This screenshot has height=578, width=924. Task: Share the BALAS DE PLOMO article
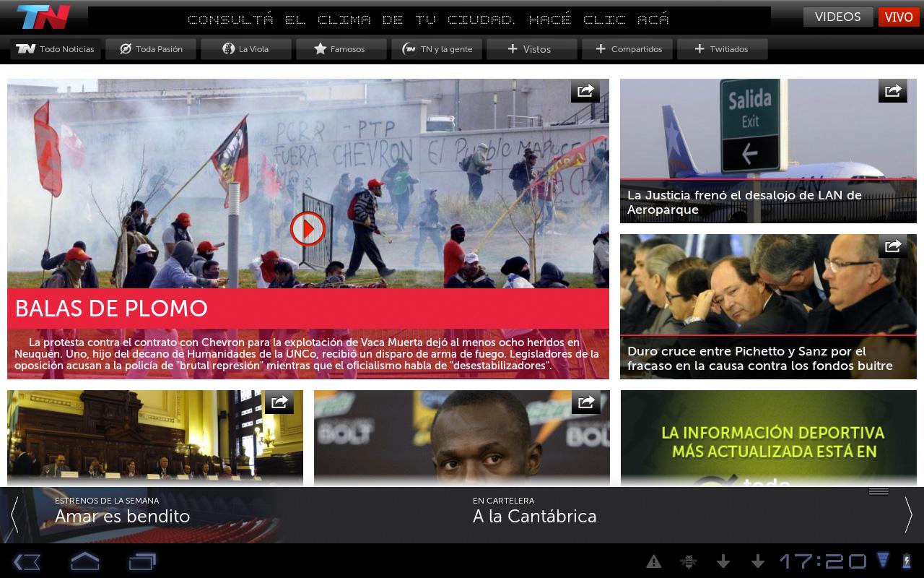click(x=585, y=91)
